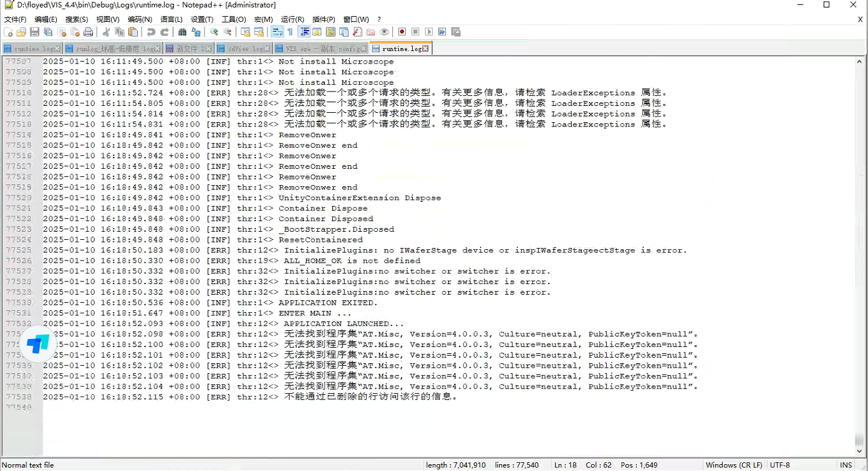Viewport: 868px width, 471px height.
Task: Click the Copy toolbar icon
Action: point(120,32)
